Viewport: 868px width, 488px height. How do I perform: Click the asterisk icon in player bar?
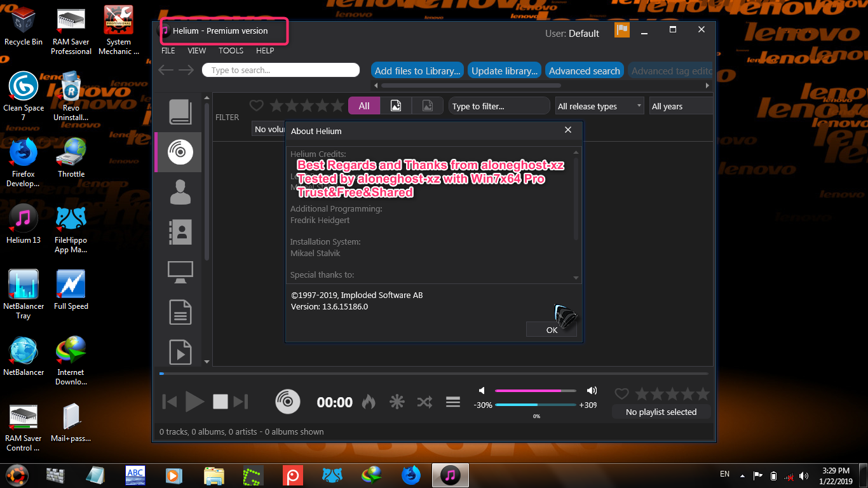[397, 402]
